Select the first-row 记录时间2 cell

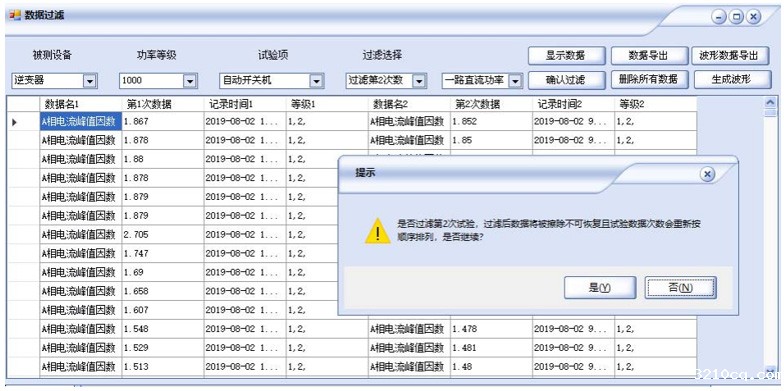click(573, 121)
